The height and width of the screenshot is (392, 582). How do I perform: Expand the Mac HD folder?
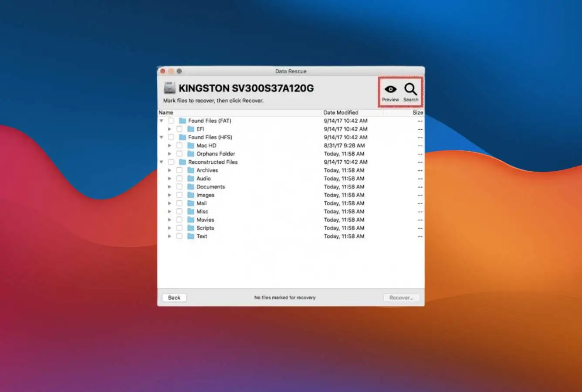[x=170, y=145]
